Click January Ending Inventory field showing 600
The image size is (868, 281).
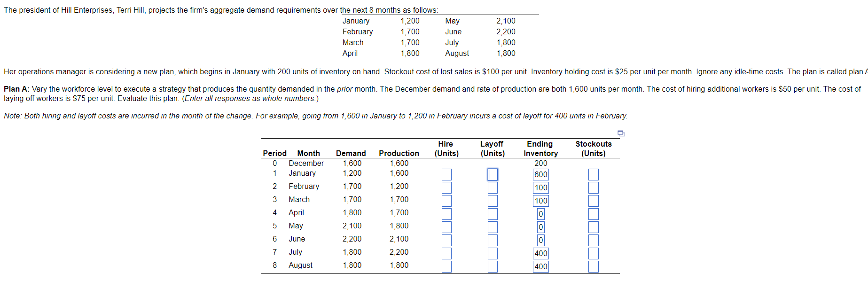[x=541, y=175]
